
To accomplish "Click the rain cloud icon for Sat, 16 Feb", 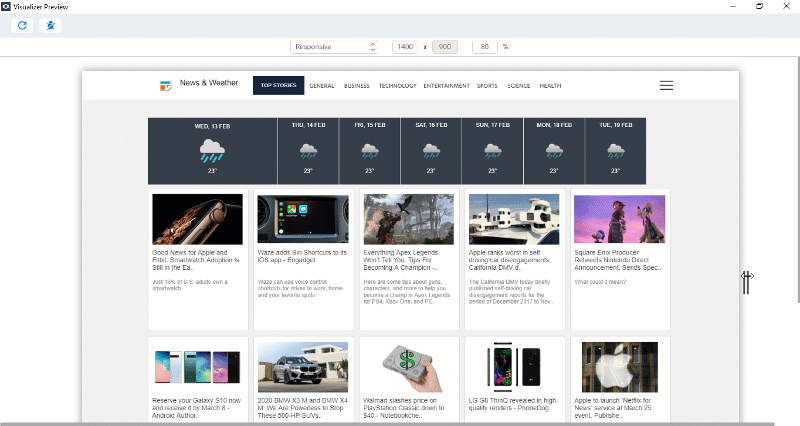I will [431, 152].
